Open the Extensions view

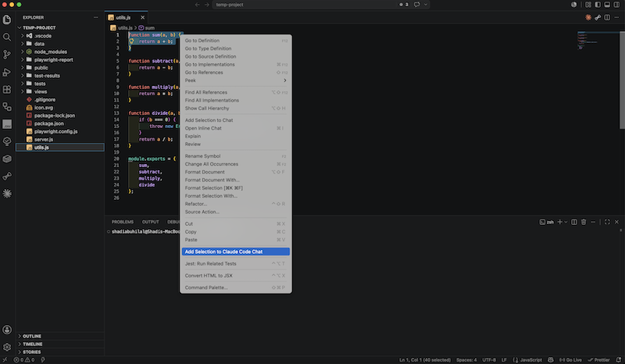tap(7, 89)
